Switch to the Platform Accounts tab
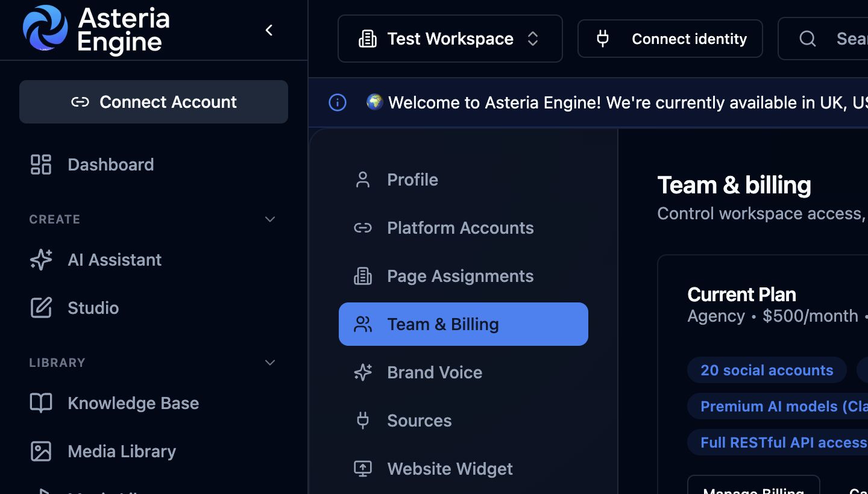 click(464, 228)
